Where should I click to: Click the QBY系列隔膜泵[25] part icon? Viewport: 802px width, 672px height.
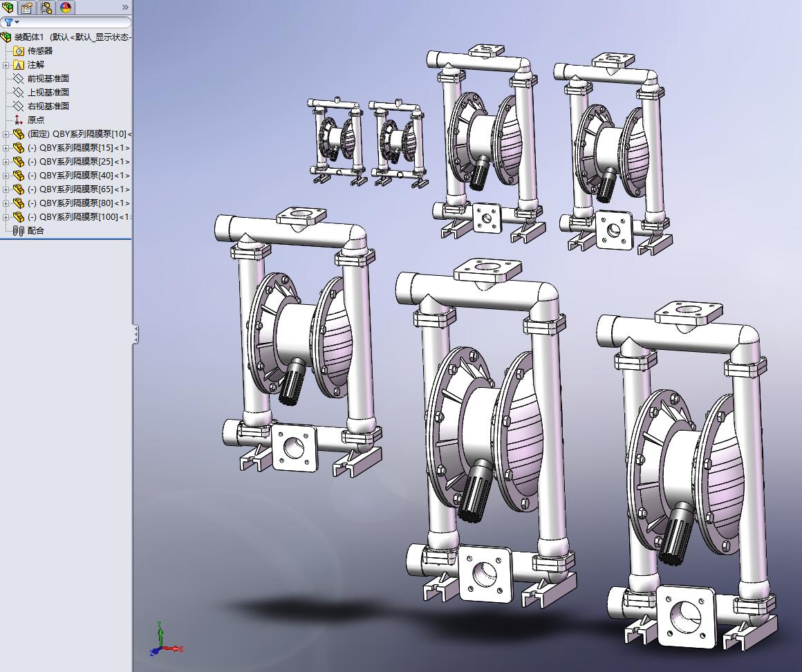click(19, 162)
